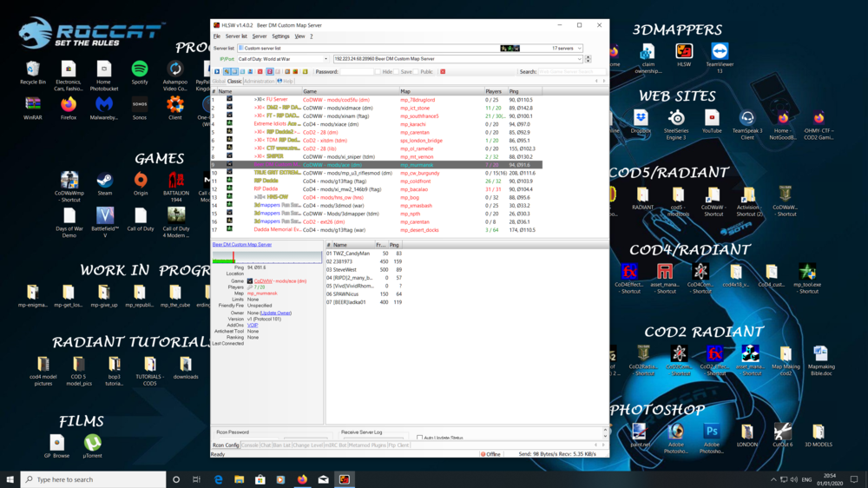The width and height of the screenshot is (868, 488).
Task: Check the Auto Update Status box
Action: [420, 439]
